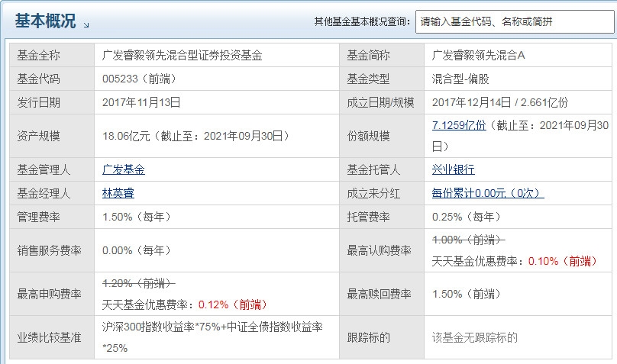The image size is (617, 364).
Task: Click the fund code 005233（前端）
Action: (139, 79)
